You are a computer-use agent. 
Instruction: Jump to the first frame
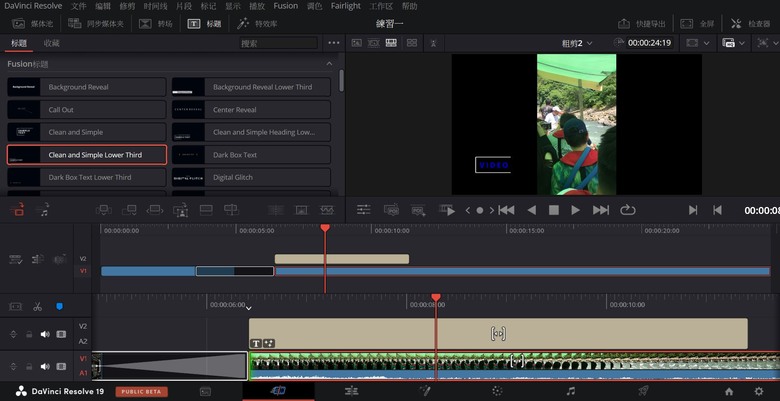coord(506,210)
